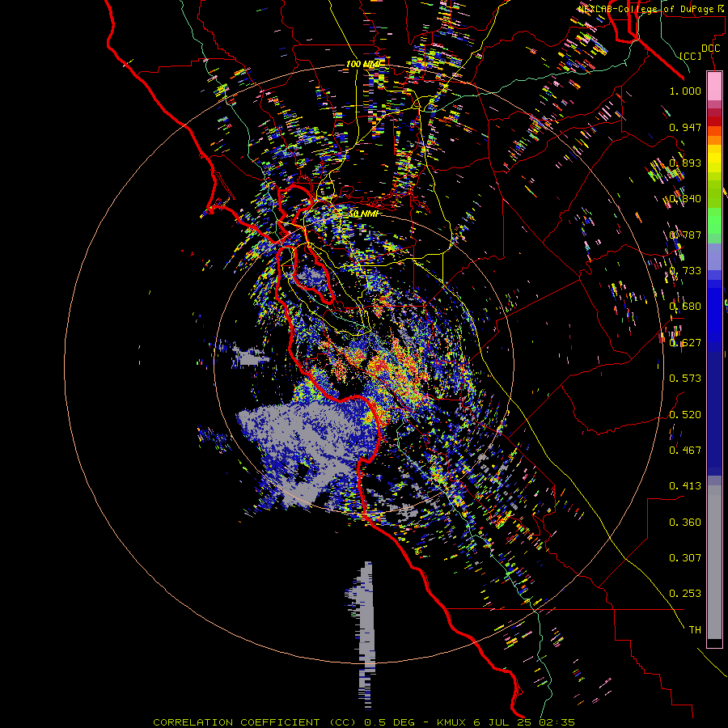The image size is (728, 728).
Task: Click the TH threshold label on the legend
Action: (695, 629)
